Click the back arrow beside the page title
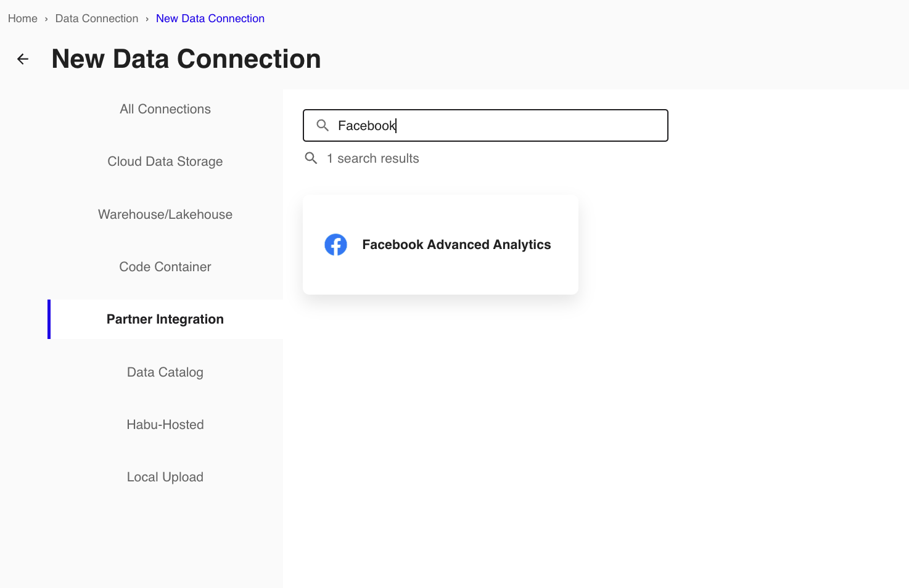The width and height of the screenshot is (909, 588). [x=23, y=59]
